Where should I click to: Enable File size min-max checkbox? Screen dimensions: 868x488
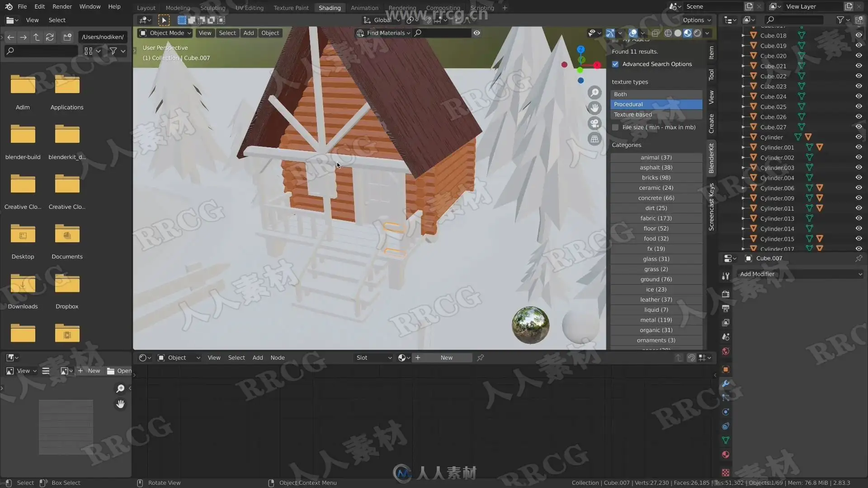[615, 127]
